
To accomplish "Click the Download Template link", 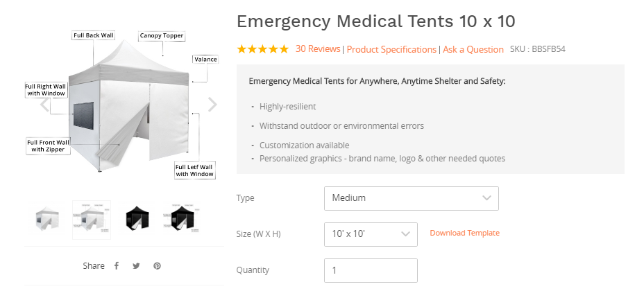I will pos(464,233).
